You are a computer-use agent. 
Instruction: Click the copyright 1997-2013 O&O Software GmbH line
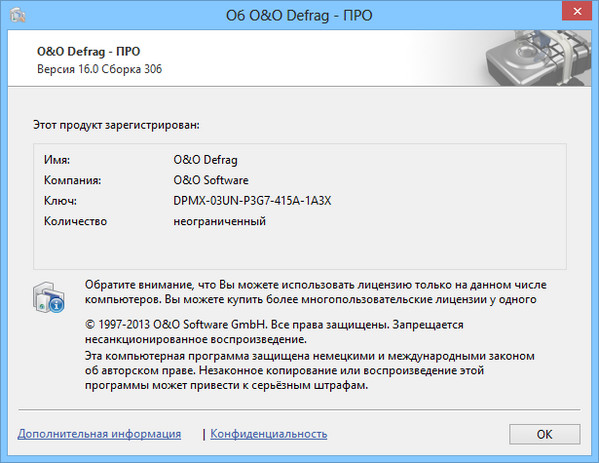[274, 325]
